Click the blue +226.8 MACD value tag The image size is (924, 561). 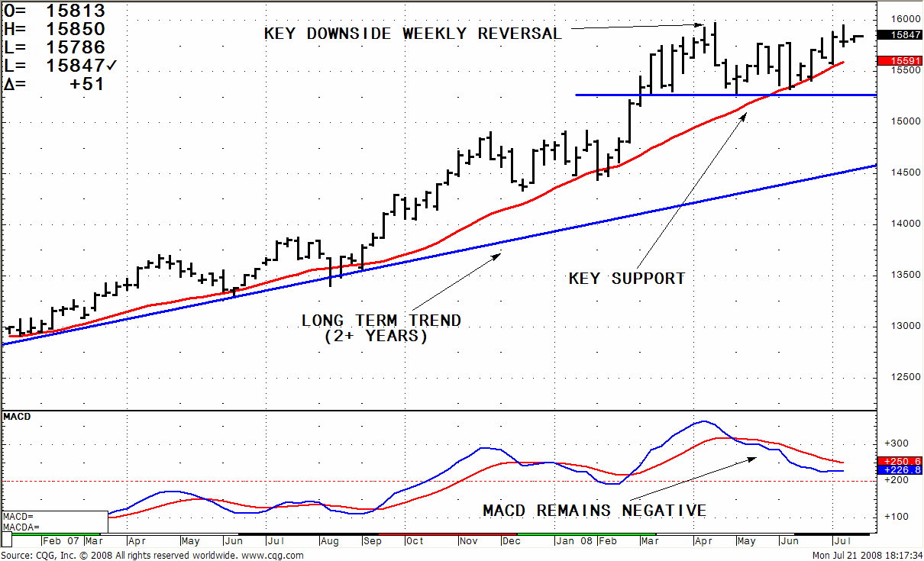901,471
